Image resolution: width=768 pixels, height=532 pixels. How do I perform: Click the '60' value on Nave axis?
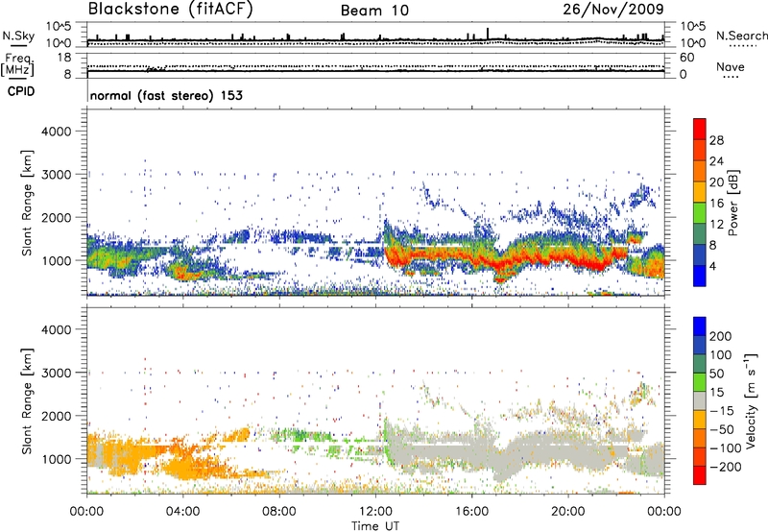click(686, 58)
